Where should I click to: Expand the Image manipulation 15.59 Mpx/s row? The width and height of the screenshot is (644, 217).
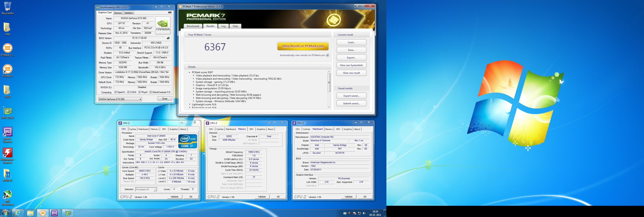point(193,88)
